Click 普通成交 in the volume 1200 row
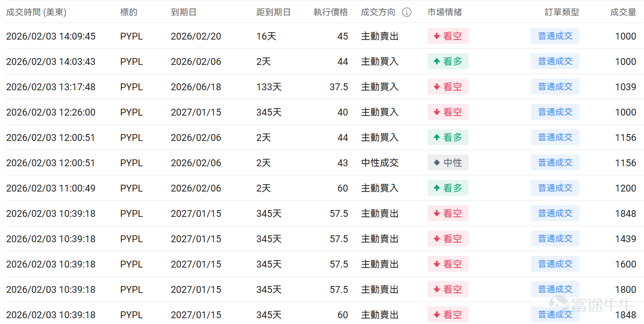The image size is (644, 324). pos(555,188)
